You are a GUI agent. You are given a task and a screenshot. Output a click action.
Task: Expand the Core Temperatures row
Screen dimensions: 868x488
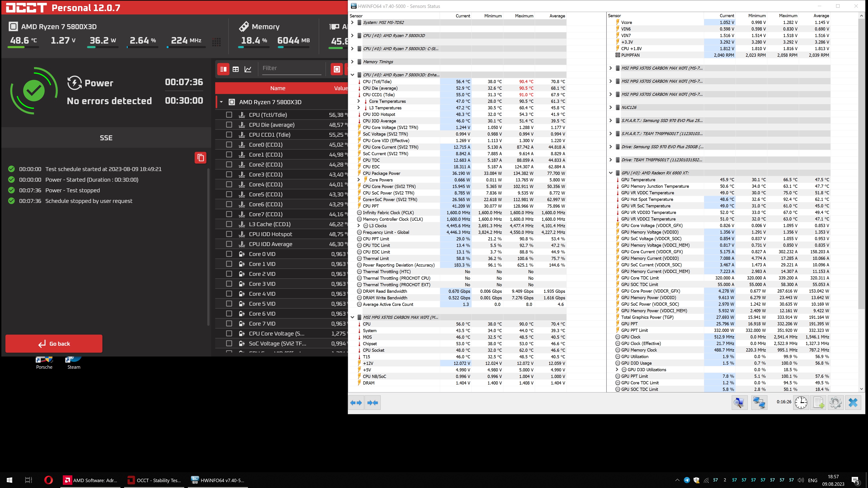point(359,101)
